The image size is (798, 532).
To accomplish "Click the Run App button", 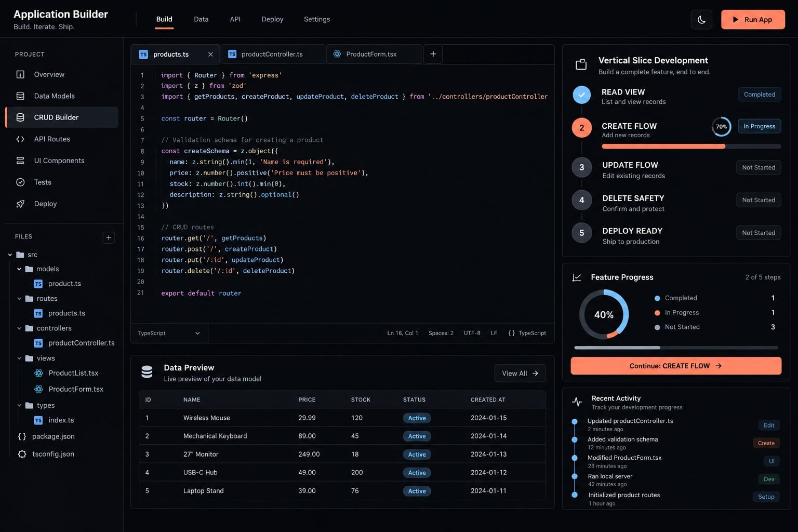I will (753, 20).
